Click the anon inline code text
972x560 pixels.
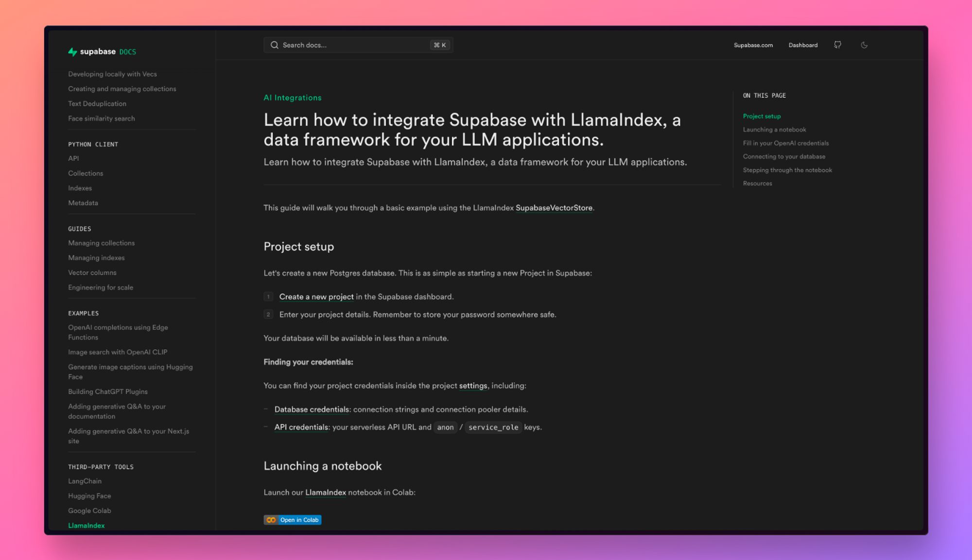pos(445,427)
